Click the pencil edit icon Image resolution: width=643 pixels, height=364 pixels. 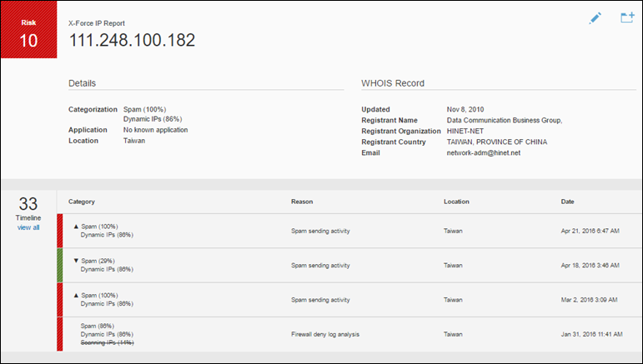tap(595, 18)
